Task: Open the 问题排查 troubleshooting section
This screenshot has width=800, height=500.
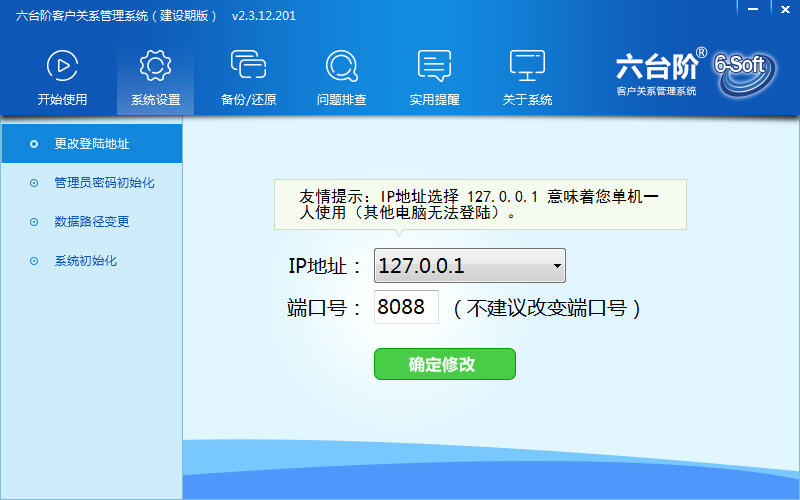Action: point(341,78)
